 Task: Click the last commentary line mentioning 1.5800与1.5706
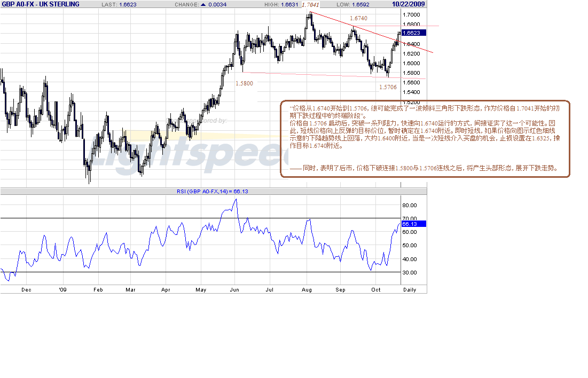pos(425,168)
